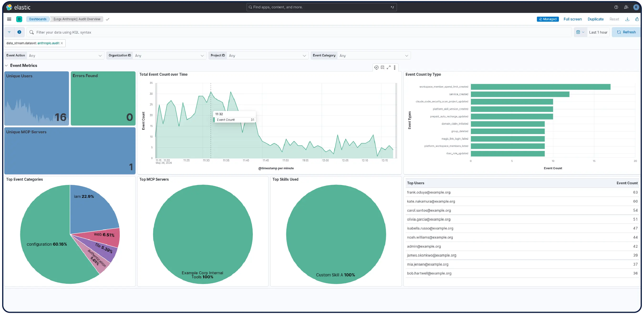Image resolution: width=644 pixels, height=314 pixels.
Task: Open the help icon in header
Action: (x=616, y=7)
